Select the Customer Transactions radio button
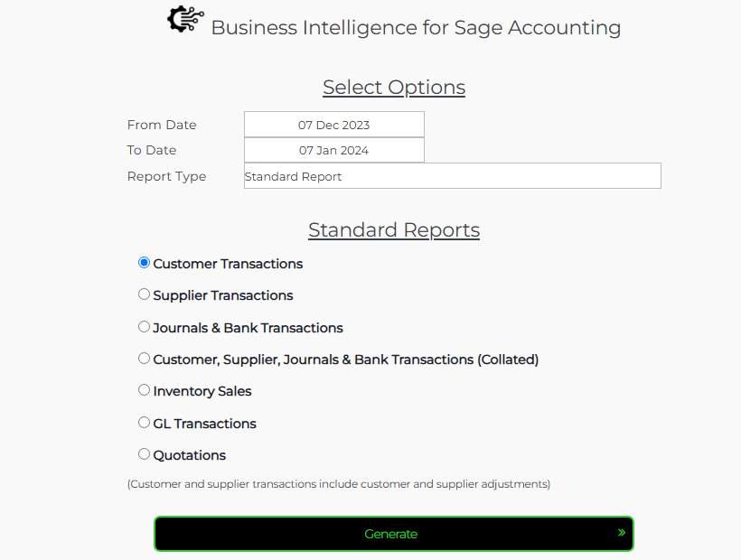741x560 pixels. coord(144,263)
